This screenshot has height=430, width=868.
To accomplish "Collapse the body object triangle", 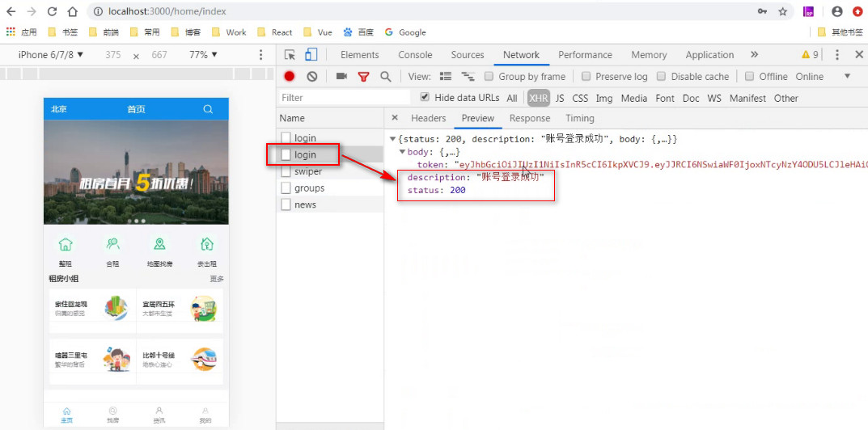I will [402, 152].
